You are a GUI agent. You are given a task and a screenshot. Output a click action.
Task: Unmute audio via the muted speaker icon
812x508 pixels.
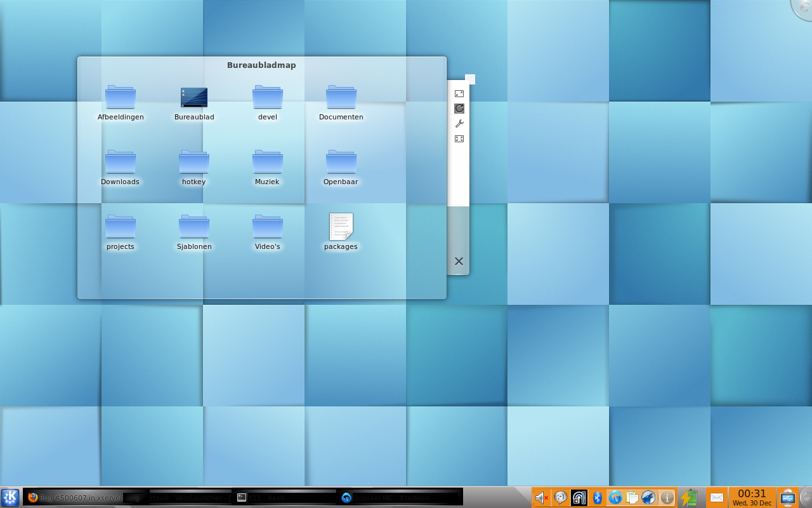point(541,498)
